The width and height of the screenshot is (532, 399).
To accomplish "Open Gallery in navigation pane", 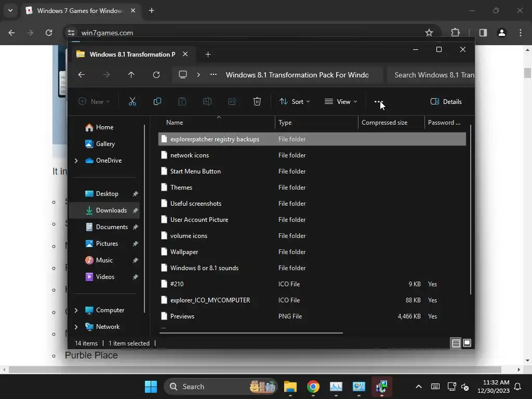I will (105, 144).
